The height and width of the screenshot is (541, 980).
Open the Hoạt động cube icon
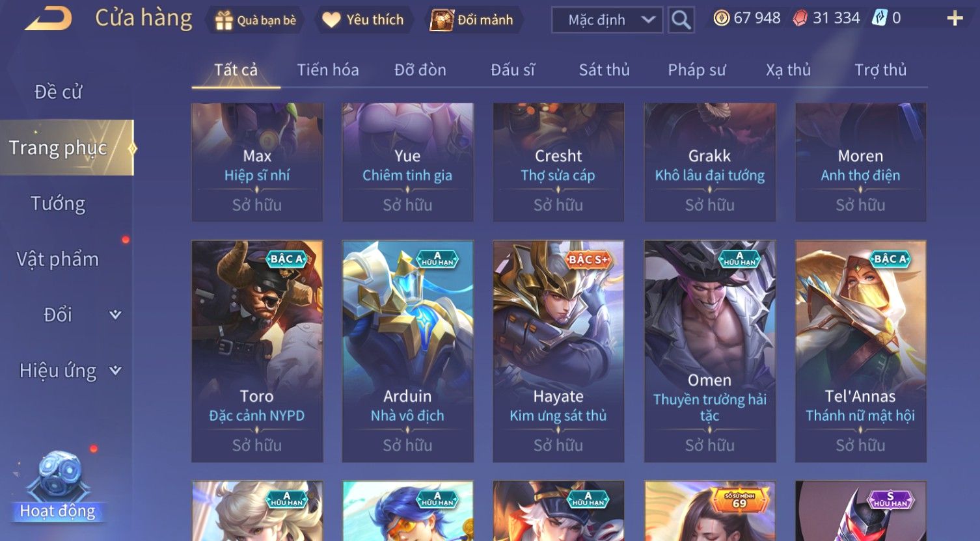click(59, 477)
